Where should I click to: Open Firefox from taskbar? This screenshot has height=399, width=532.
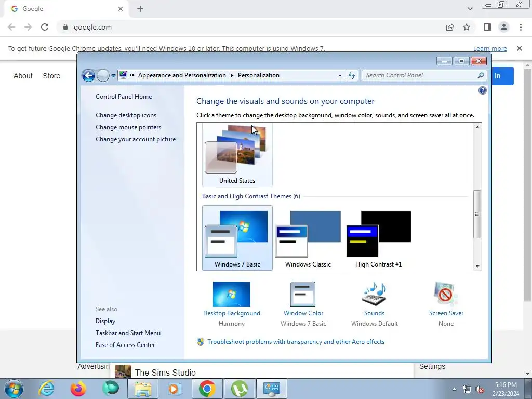(78, 389)
